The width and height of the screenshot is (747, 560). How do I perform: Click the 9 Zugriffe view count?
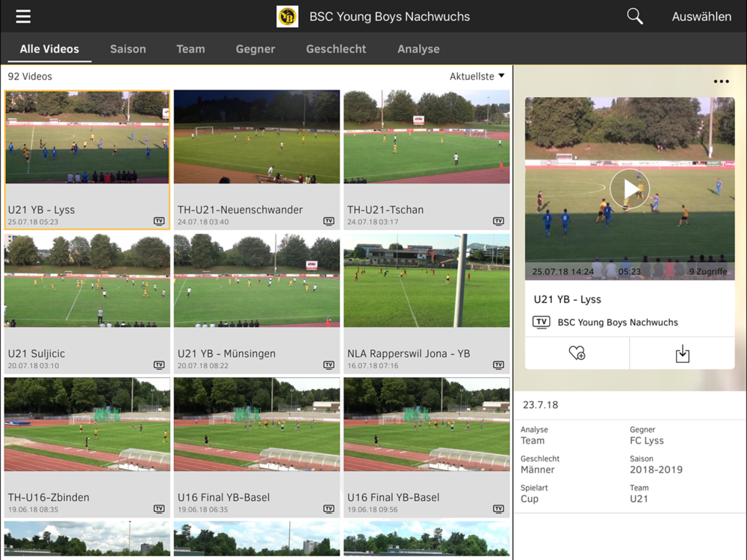click(x=708, y=272)
